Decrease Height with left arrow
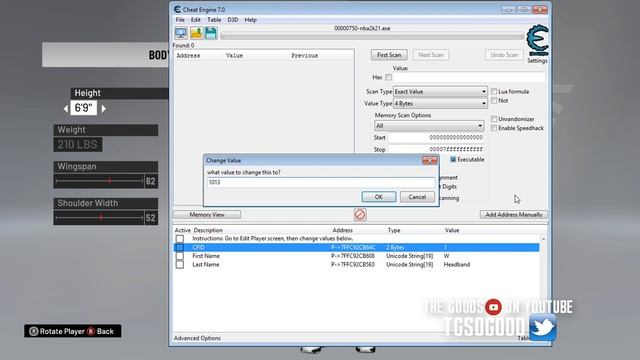The image size is (640, 360). pyautogui.click(x=66, y=109)
